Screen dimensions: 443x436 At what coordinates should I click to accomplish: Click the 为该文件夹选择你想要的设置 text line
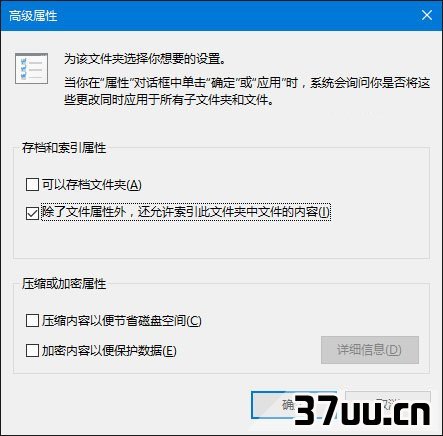click(145, 59)
